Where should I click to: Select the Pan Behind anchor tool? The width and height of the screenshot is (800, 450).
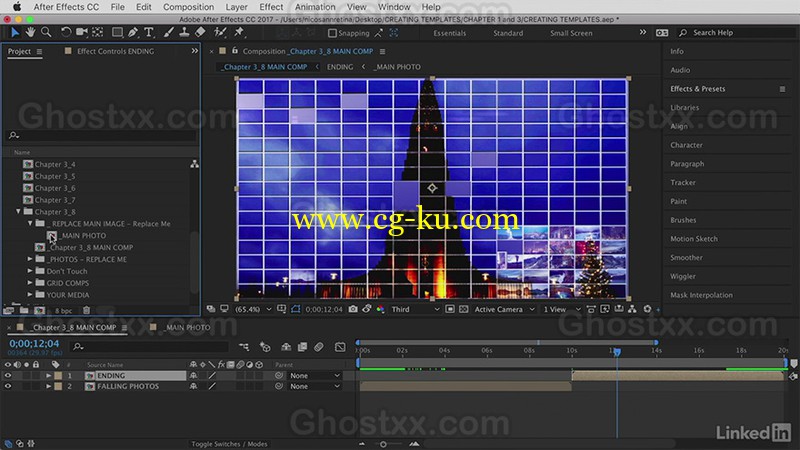point(97,33)
